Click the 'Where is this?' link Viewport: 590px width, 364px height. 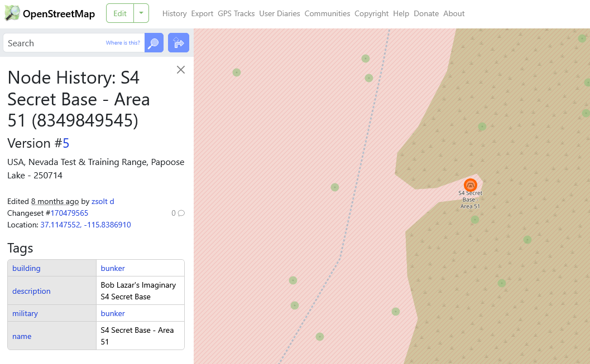click(x=123, y=43)
